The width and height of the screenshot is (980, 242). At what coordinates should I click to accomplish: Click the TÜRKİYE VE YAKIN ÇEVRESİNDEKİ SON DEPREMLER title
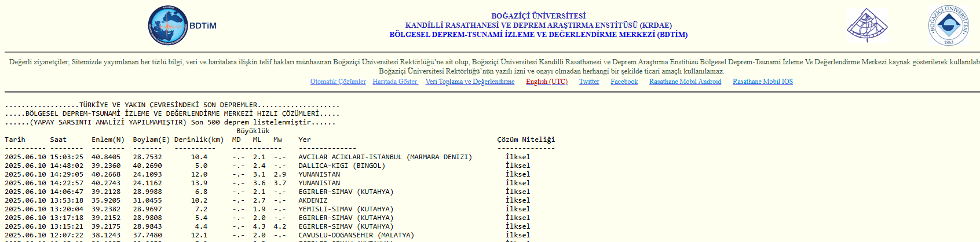pyautogui.click(x=168, y=105)
